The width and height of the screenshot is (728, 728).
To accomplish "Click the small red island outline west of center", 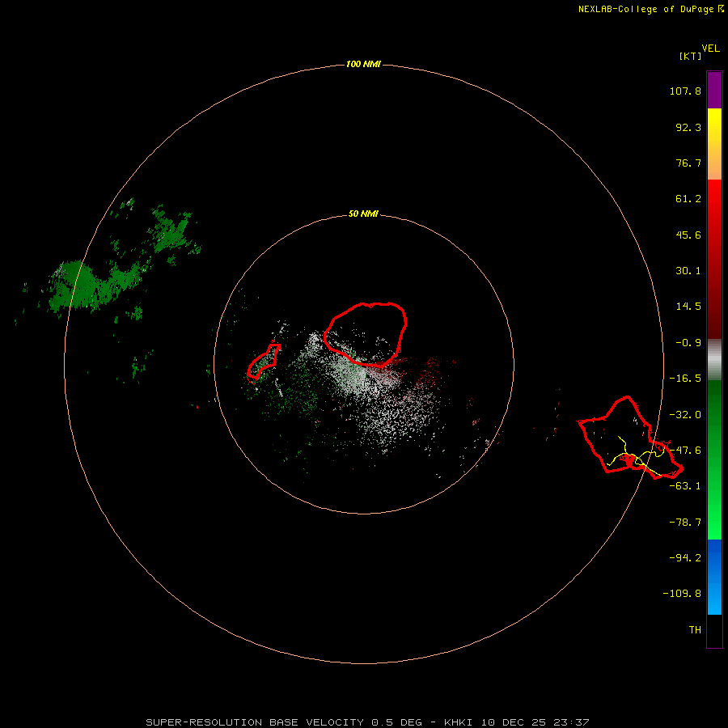I will [x=263, y=362].
